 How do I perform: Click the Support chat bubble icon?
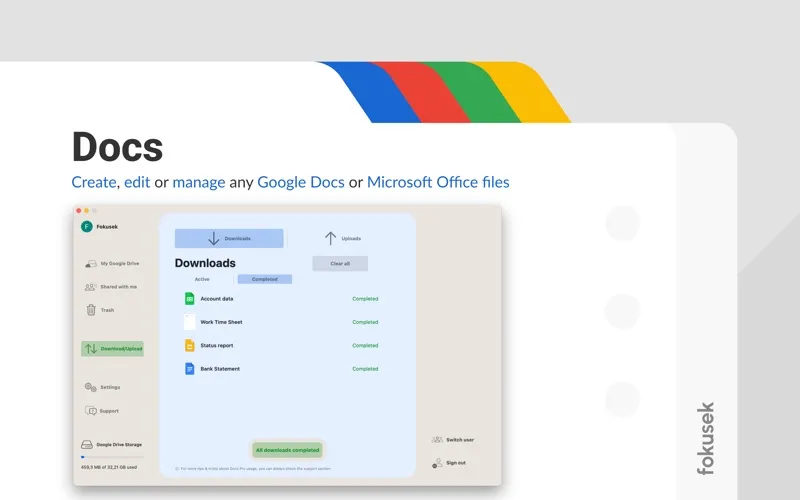[x=90, y=411]
